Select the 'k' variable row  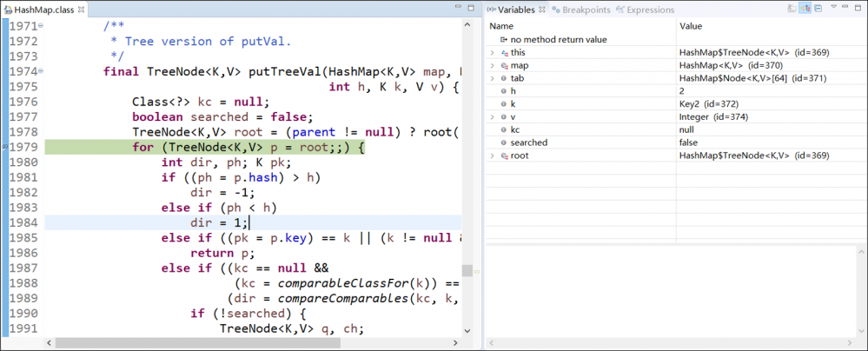675,104
